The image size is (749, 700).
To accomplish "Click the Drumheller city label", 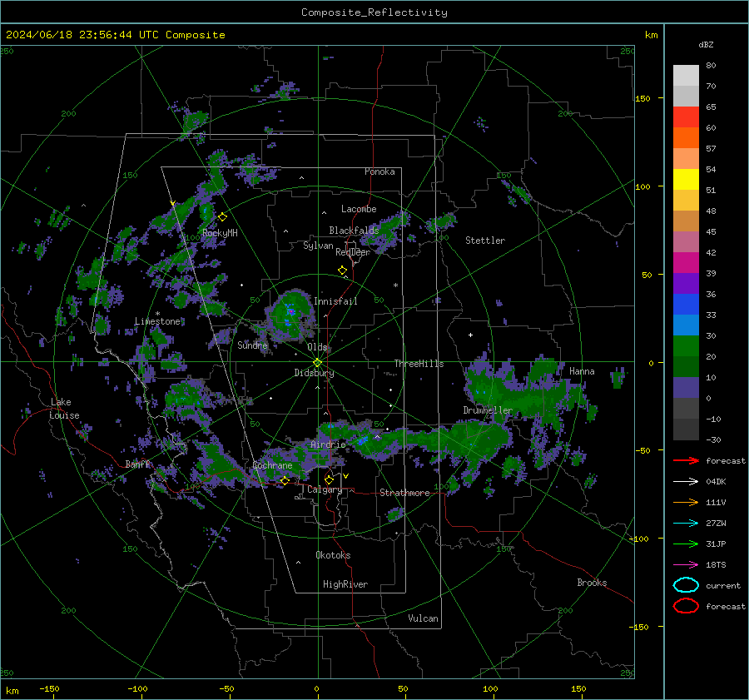I will point(488,410).
